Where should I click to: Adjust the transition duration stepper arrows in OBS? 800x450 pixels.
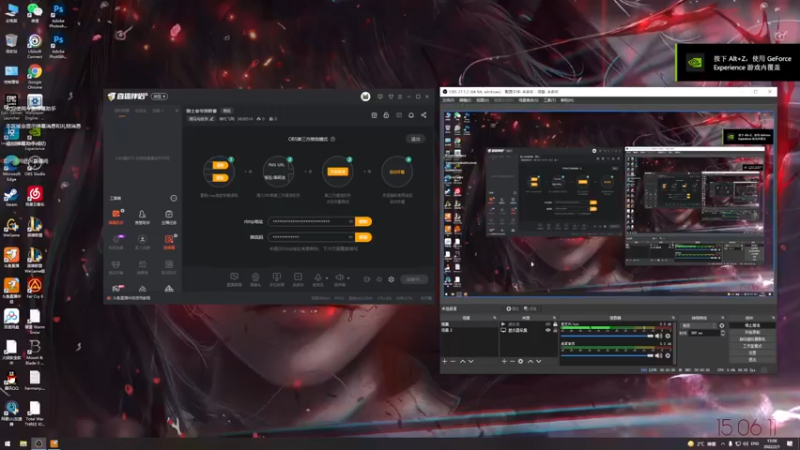(x=722, y=333)
